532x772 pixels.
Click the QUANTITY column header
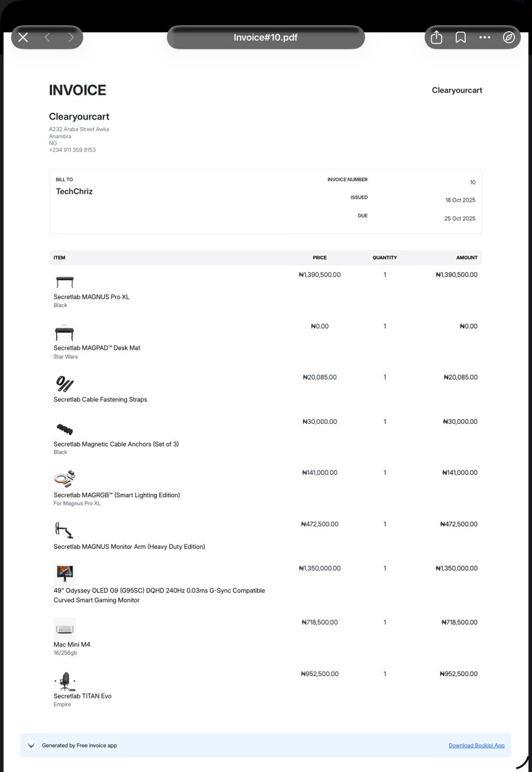tap(385, 257)
